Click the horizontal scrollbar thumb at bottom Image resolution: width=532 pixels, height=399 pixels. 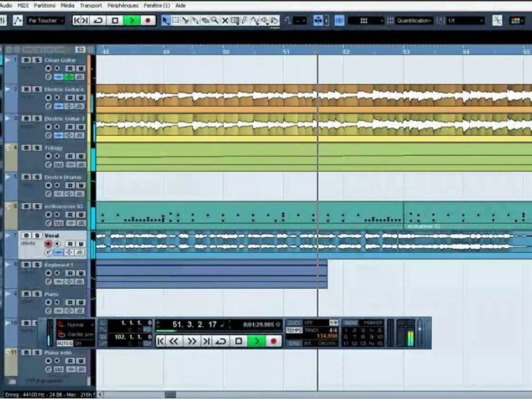pyautogui.click(x=170, y=395)
